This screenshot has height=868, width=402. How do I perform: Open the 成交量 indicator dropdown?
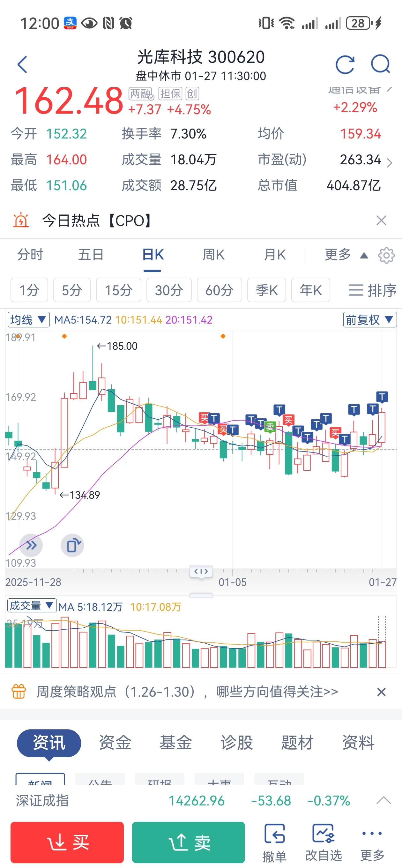pos(32,606)
